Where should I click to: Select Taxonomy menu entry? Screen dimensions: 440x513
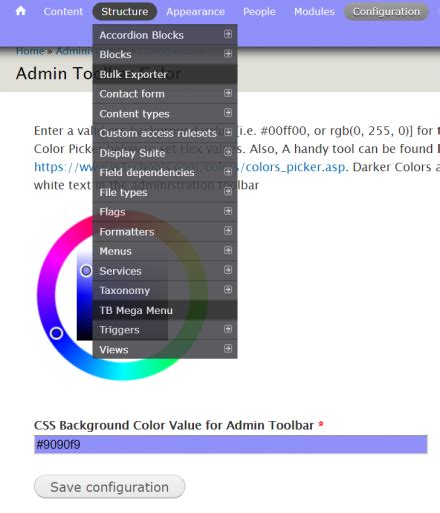165,290
